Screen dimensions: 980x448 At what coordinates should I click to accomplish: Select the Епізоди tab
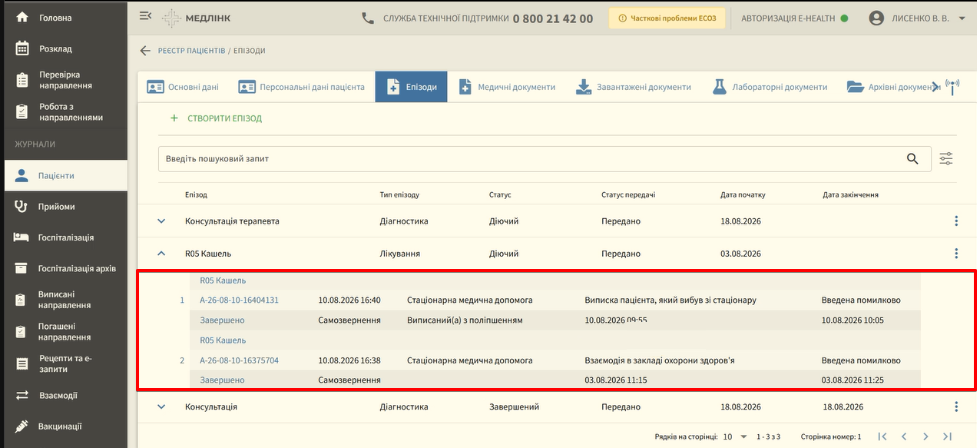point(411,87)
